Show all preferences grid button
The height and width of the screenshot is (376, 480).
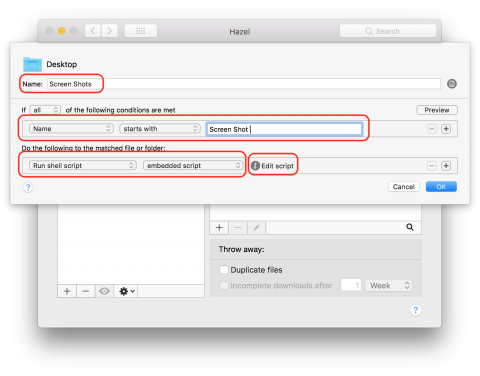(141, 31)
